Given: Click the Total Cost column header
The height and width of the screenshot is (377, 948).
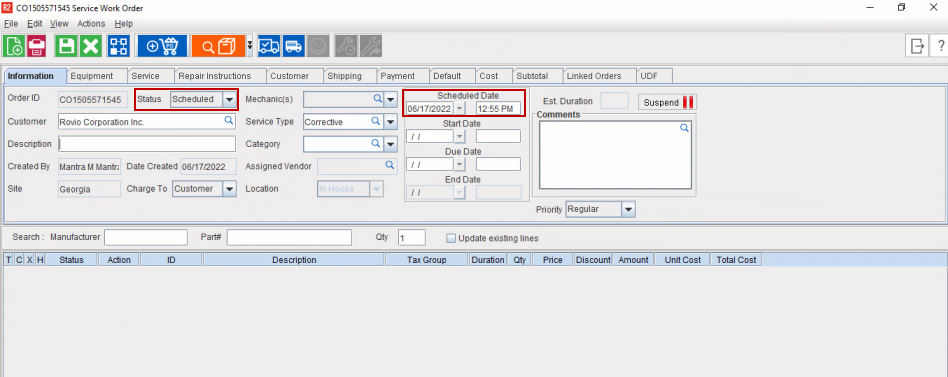Looking at the screenshot, I should coord(736,260).
